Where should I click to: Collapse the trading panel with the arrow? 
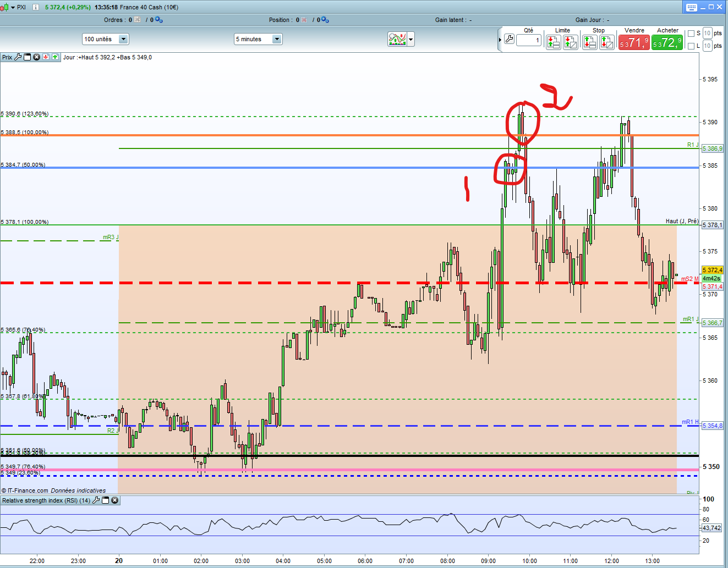(500, 40)
